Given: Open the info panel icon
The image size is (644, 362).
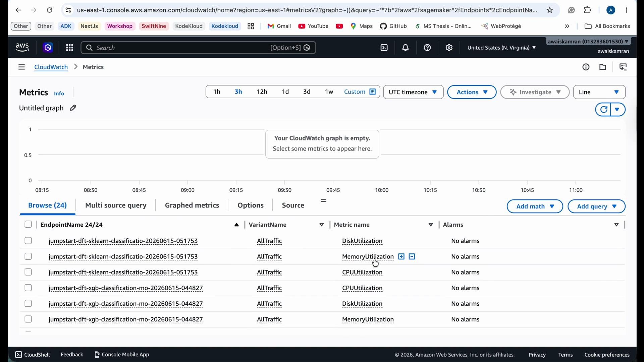Looking at the screenshot, I should coord(586,67).
